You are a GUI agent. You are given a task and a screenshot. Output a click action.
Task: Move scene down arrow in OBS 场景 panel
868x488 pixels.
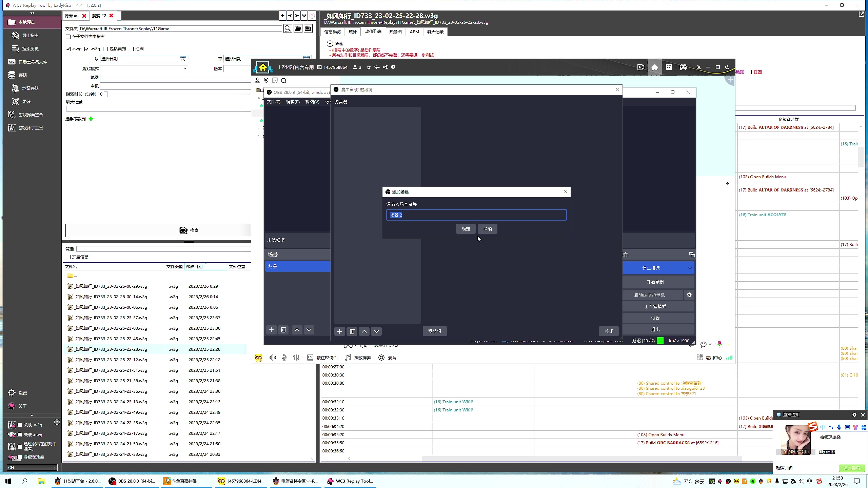pos(309,330)
